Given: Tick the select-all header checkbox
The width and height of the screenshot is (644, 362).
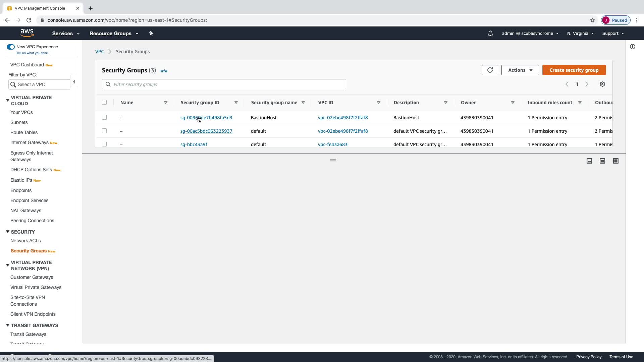Looking at the screenshot, I should (104, 103).
